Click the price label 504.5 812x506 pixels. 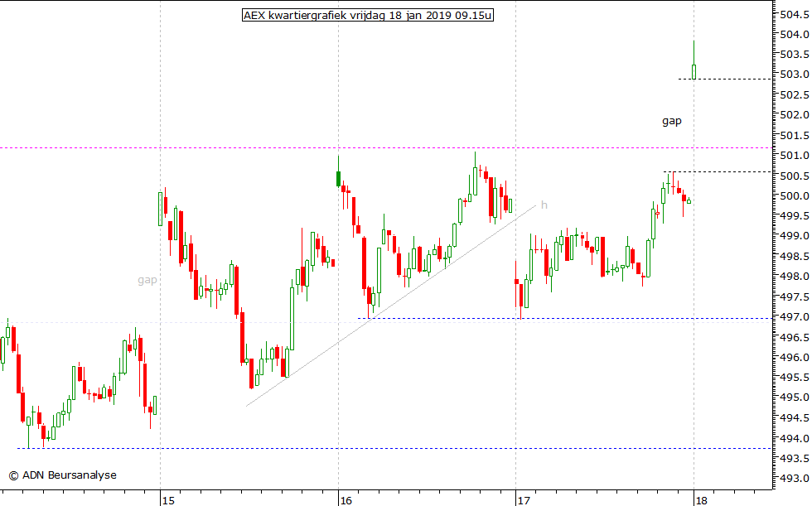coord(795,14)
